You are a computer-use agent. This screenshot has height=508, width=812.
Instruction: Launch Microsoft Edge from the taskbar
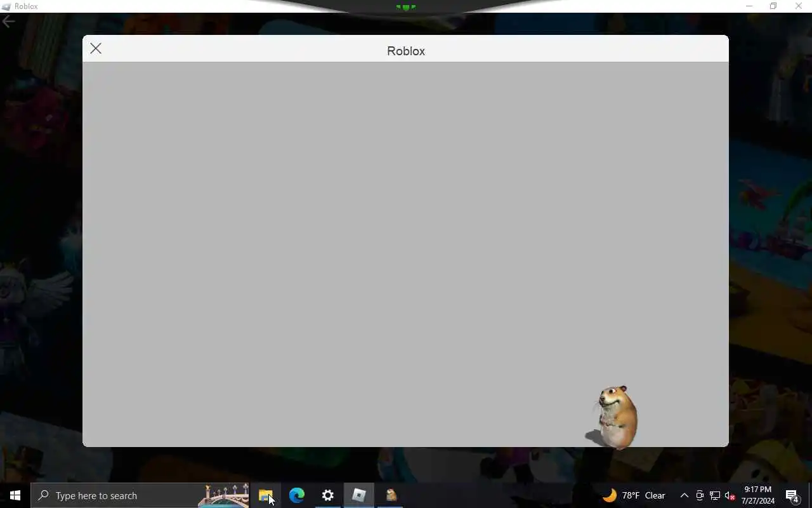297,495
